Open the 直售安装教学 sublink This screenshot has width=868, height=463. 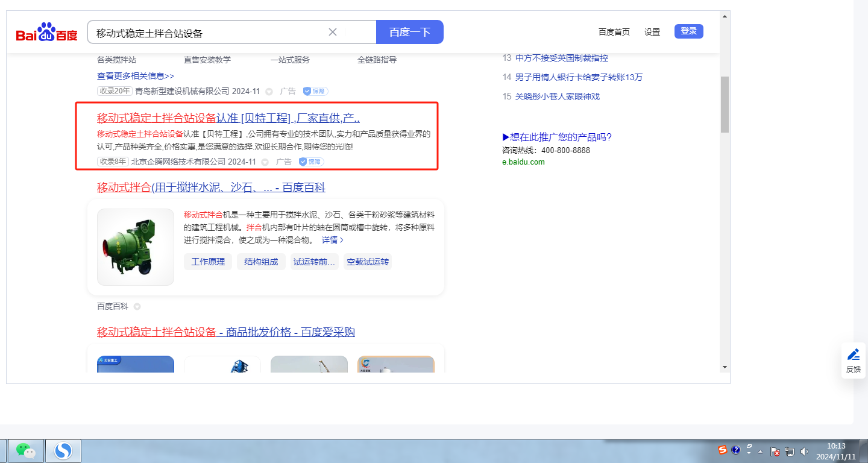point(207,60)
